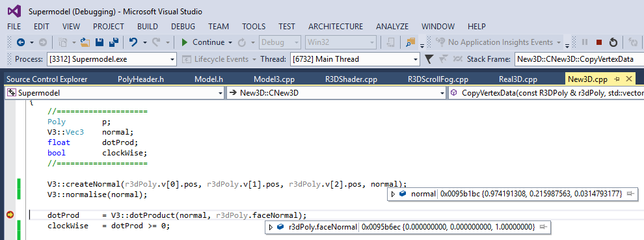Open the TEST menu
644x240 pixels.
pos(287,26)
